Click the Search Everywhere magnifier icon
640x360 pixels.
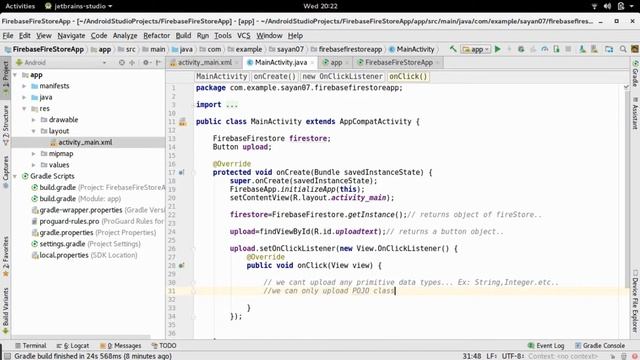[623, 49]
